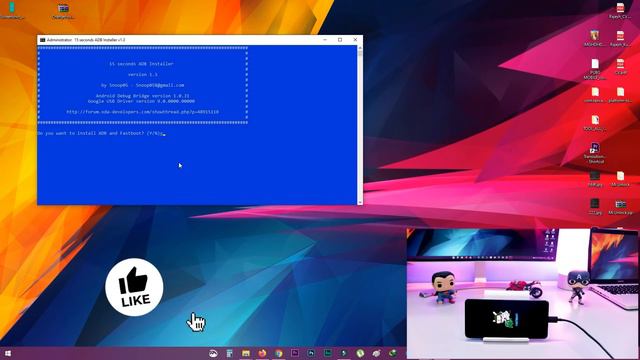The width and height of the screenshot is (640, 360).
Task: Launch Firefox from the taskbar
Action: tap(262, 353)
